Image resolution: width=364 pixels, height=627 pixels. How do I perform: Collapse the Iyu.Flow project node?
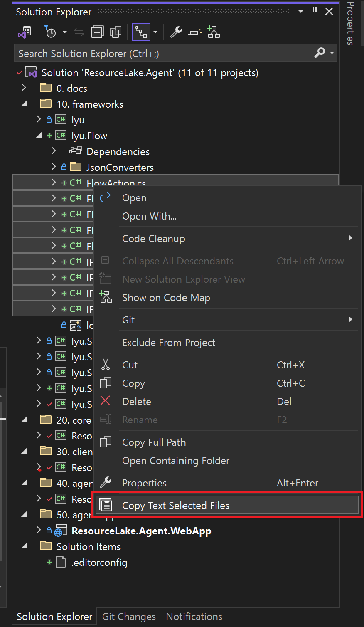pos(39,136)
